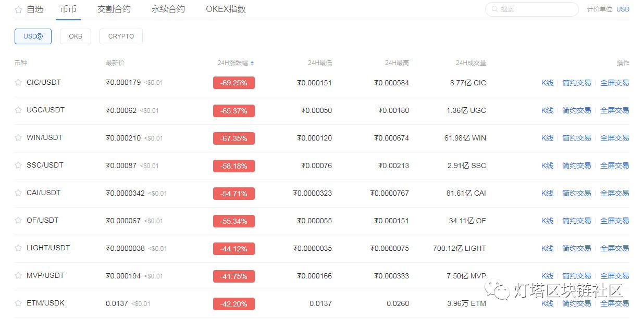Image resolution: width=644 pixels, height=319 pixels.
Task: Open K线 chart for CIC/USDT
Action: [547, 83]
